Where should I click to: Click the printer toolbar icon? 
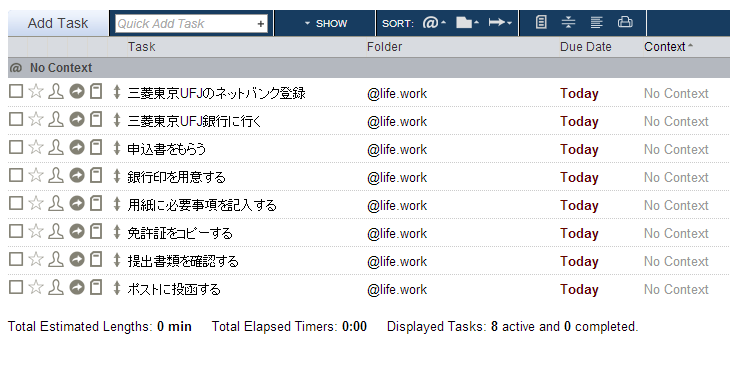(625, 22)
